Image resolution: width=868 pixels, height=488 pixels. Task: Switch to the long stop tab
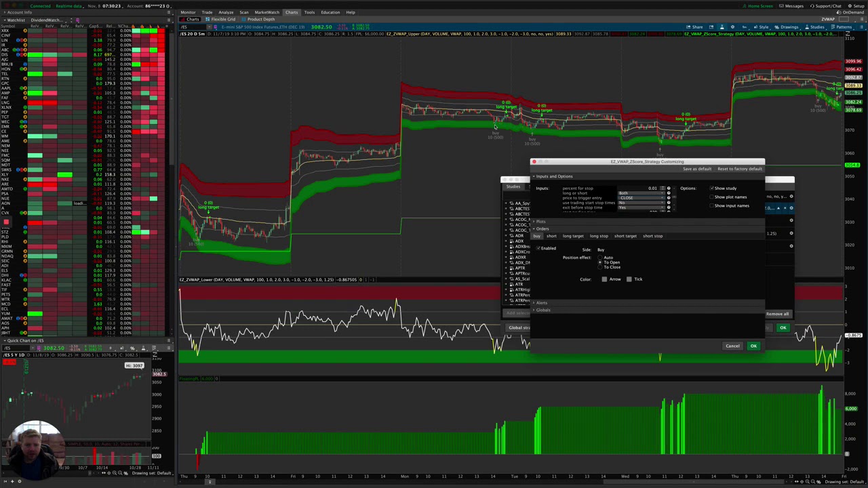pos(599,236)
